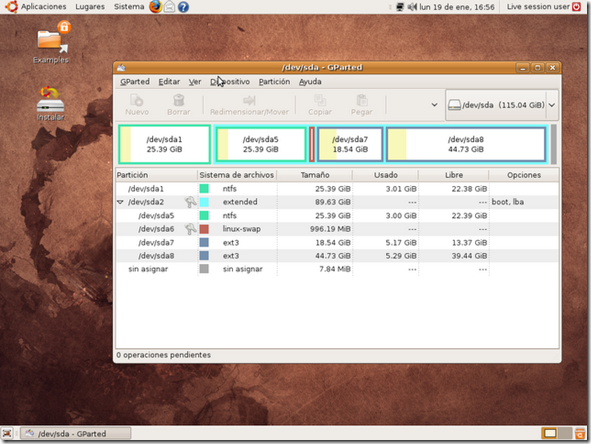Click the boot, lba flags text
The height and width of the screenshot is (444, 591).
(507, 202)
